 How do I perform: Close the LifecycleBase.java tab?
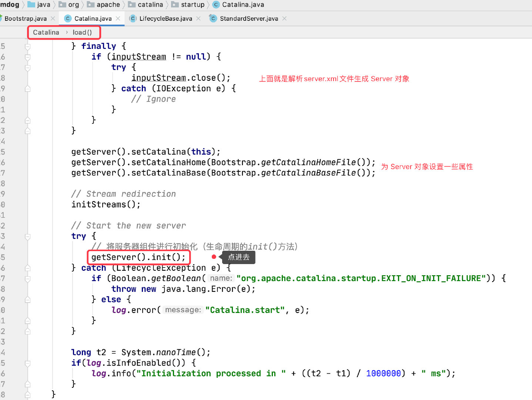tap(198, 19)
